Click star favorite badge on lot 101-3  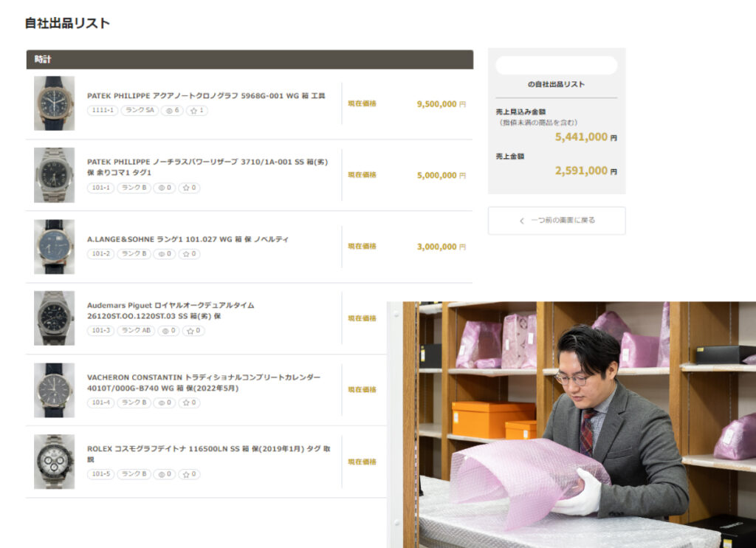click(x=193, y=330)
